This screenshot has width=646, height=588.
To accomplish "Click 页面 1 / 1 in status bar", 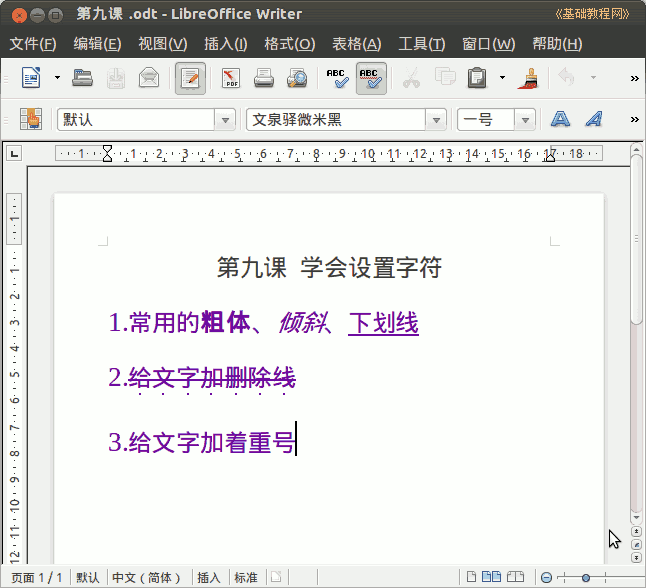I will click(36, 578).
